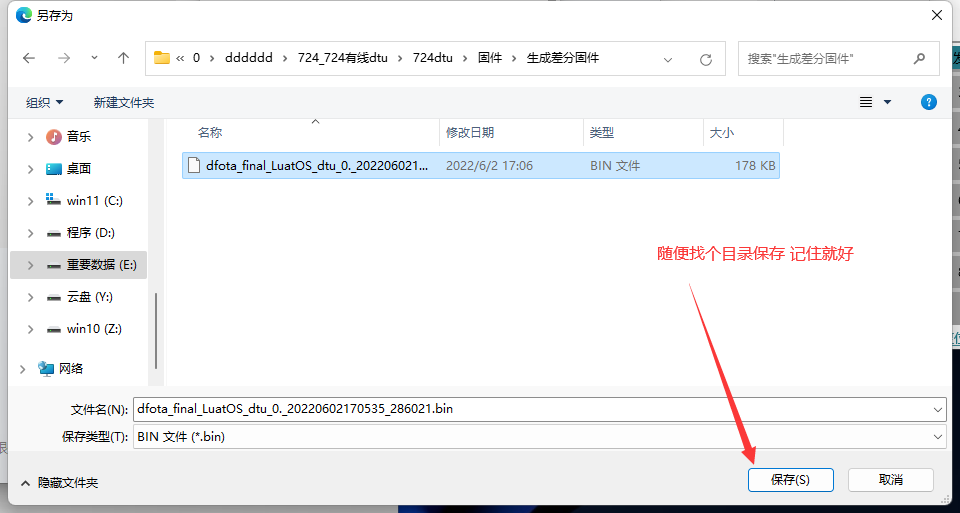Refresh the current folder view
Screen dimensions: 960x513
706,59
